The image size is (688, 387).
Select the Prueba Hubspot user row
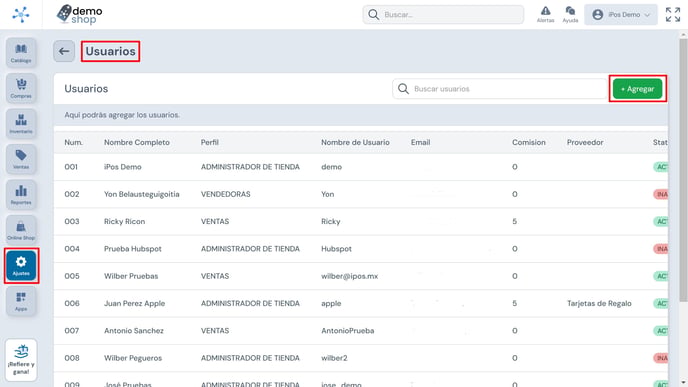(361, 249)
